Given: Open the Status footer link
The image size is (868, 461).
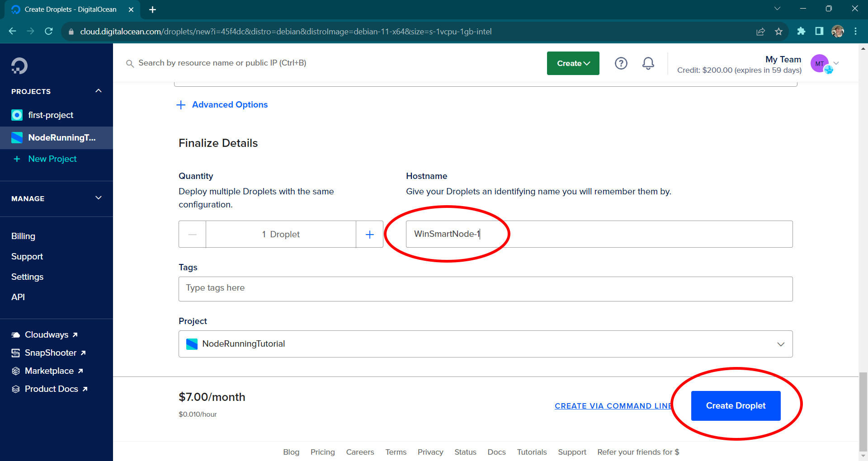Looking at the screenshot, I should tap(465, 452).
